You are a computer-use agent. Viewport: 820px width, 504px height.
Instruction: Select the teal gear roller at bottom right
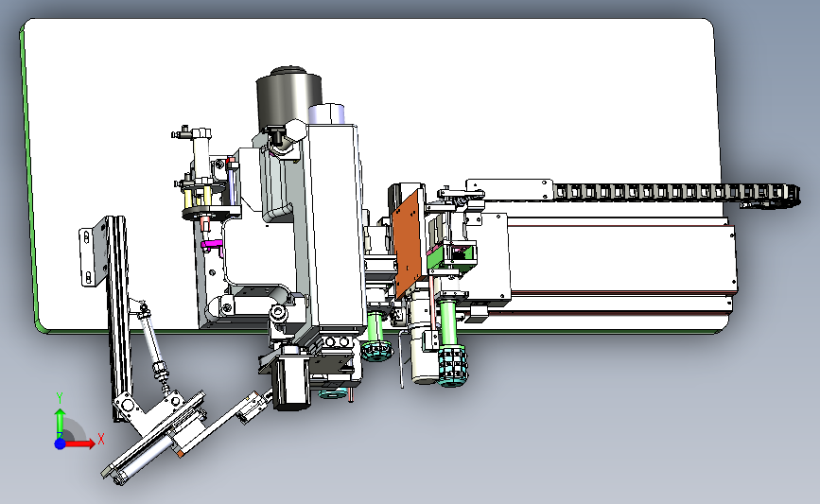pos(452,367)
